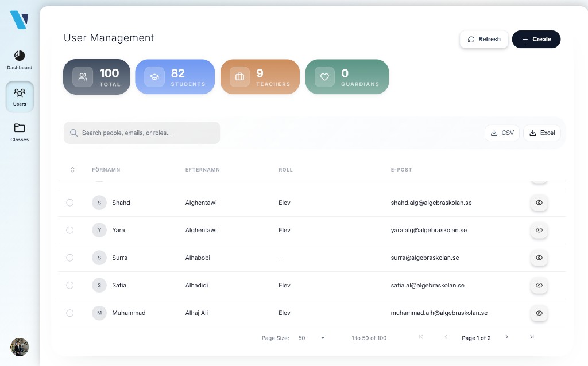This screenshot has height=366, width=588.
Task: Click the app logo in the top corner
Action: point(19,19)
